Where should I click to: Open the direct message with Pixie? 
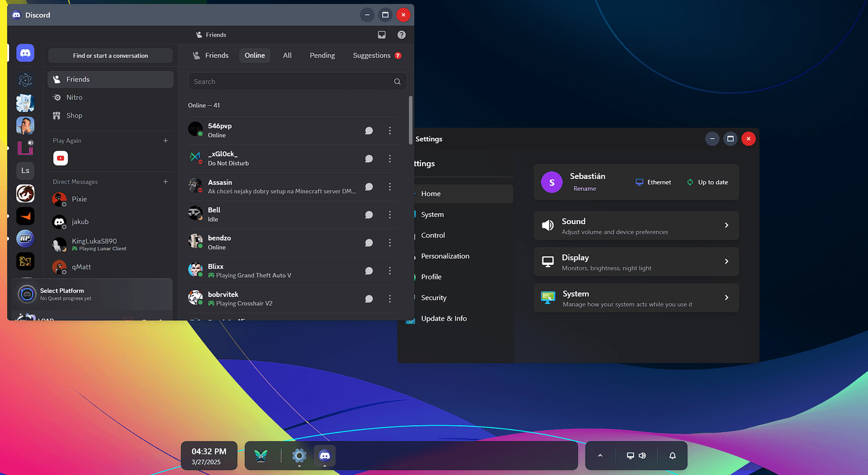tap(79, 199)
